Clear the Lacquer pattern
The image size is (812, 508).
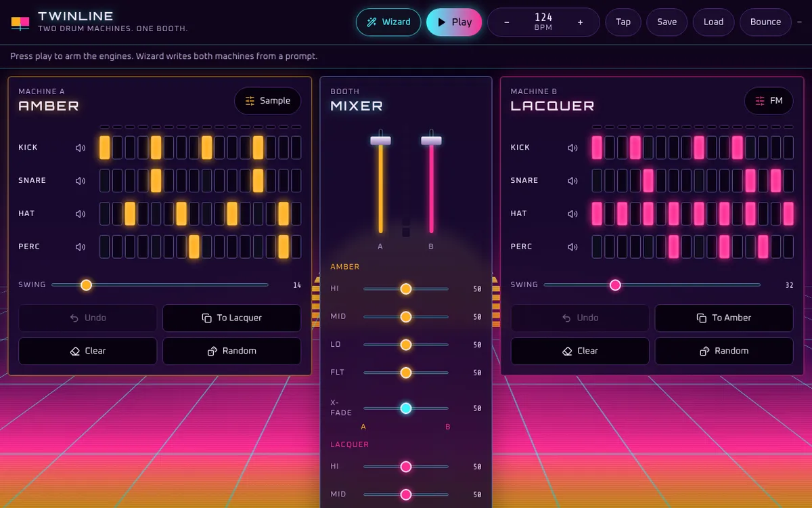(x=580, y=352)
